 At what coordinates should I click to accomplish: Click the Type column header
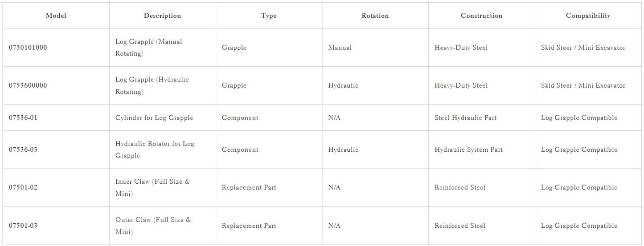[x=269, y=16]
